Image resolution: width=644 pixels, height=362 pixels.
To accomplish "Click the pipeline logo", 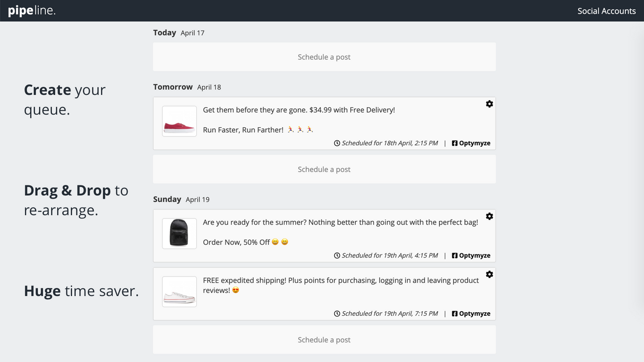I will (x=32, y=11).
